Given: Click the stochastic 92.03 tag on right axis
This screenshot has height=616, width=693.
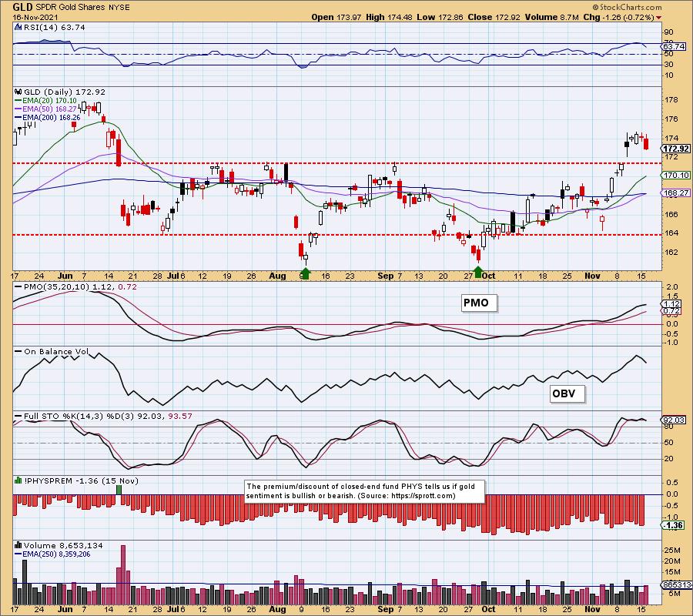Looking at the screenshot, I should [674, 420].
